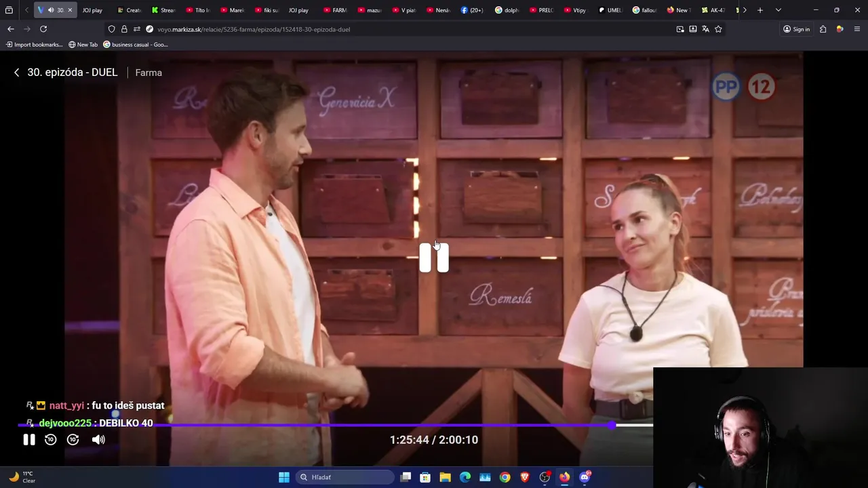Screen dimensions: 868x488
Task: Open Firefox from taskbar
Action: [x=564, y=477]
